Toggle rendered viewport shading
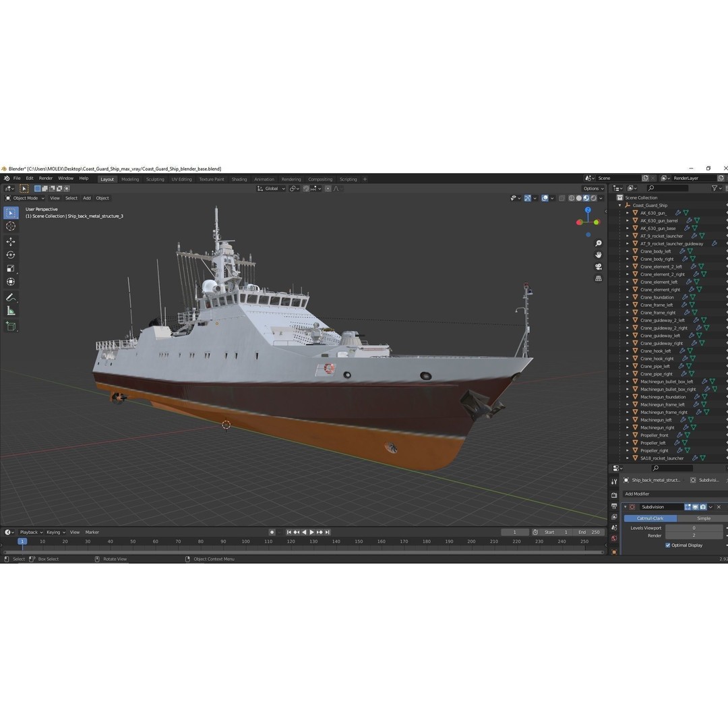Image resolution: width=728 pixels, height=728 pixels. pyautogui.click(x=594, y=198)
